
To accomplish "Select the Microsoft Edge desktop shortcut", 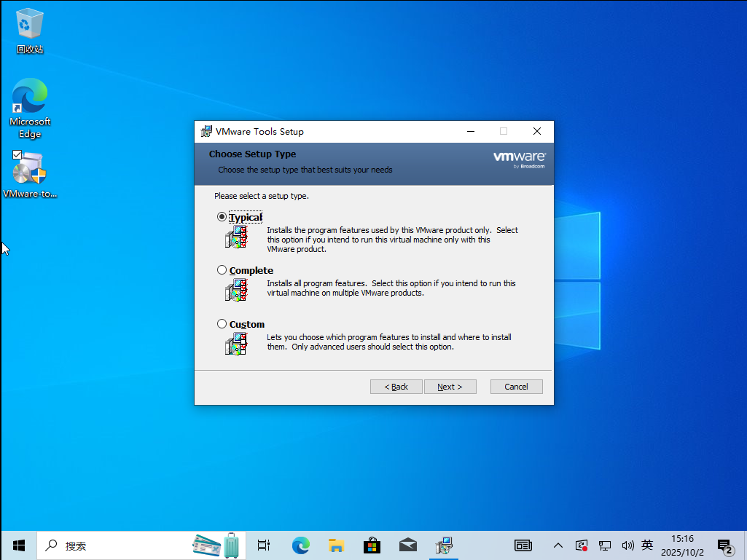I will [x=30, y=109].
